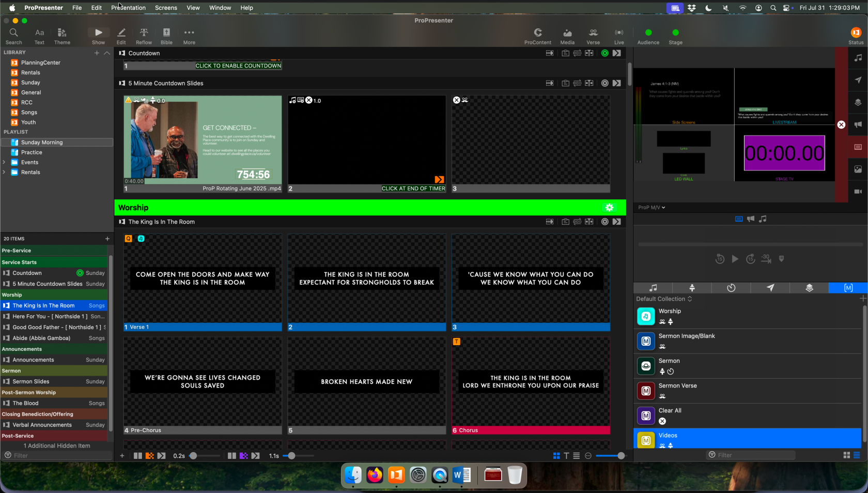
Task: Play media in the transport controls
Action: 735,259
